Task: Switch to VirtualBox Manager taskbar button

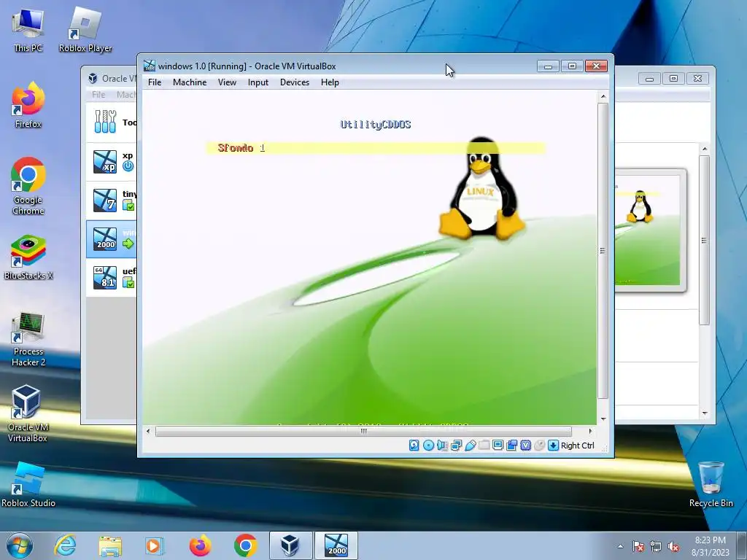Action: pos(290,545)
